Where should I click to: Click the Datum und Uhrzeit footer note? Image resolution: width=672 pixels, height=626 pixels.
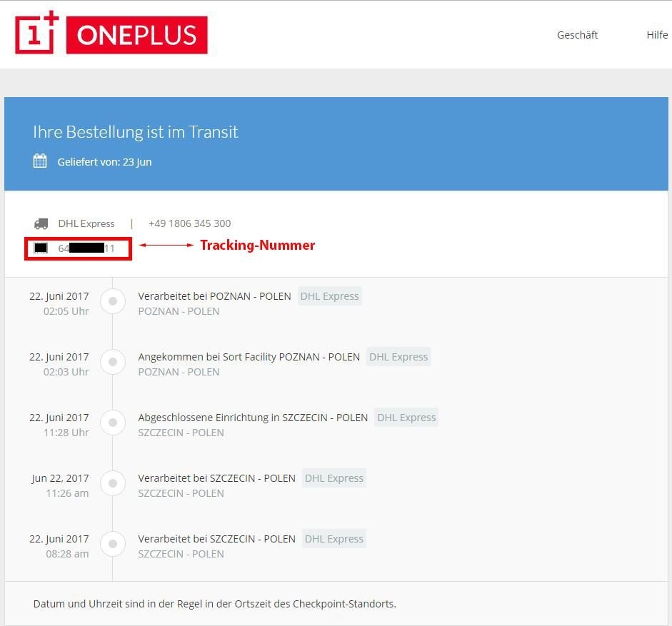coord(215,604)
